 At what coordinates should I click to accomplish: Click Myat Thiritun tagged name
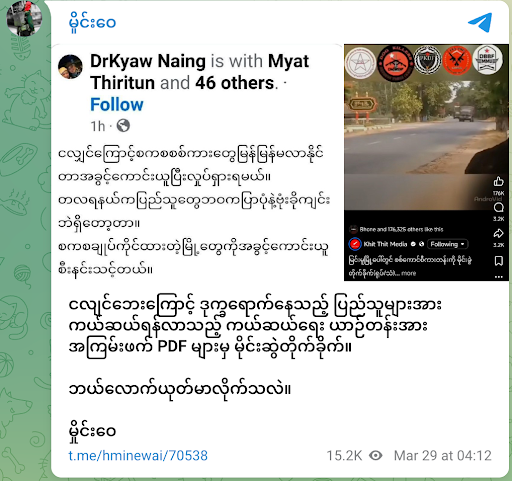(x=199, y=72)
